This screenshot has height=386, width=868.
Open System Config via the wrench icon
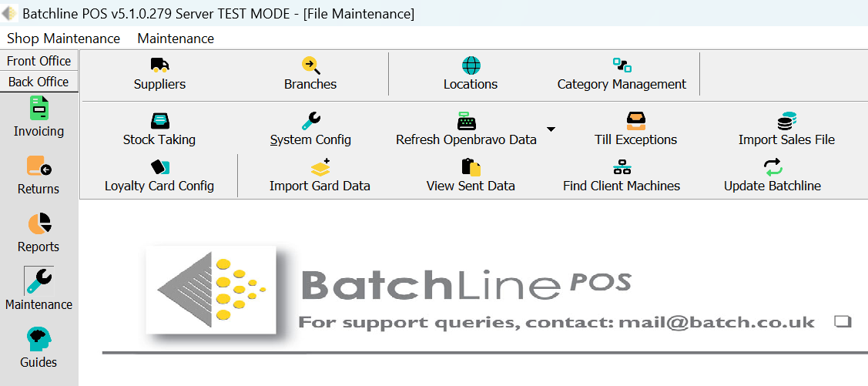click(310, 121)
